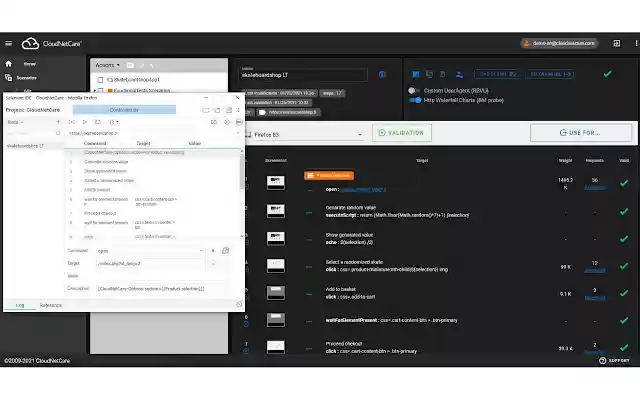Add new test with plus icon
The image size is (640, 400).
pos(58,122)
